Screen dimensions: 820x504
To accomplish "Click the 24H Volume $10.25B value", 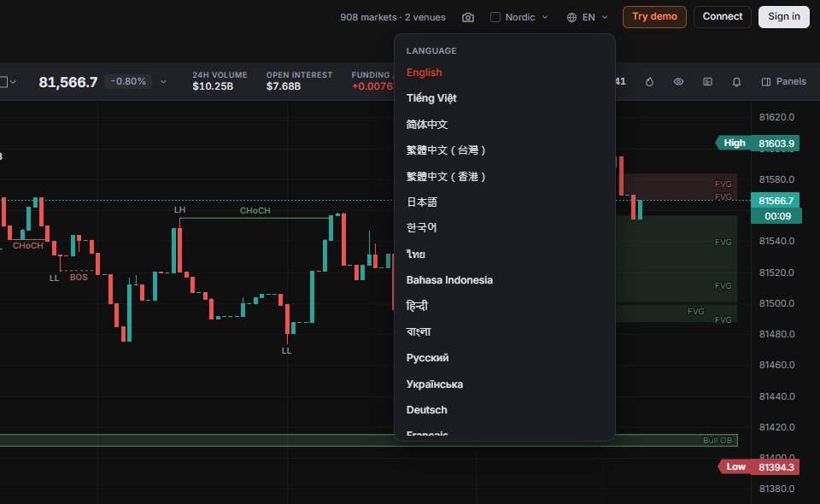I will [x=213, y=86].
